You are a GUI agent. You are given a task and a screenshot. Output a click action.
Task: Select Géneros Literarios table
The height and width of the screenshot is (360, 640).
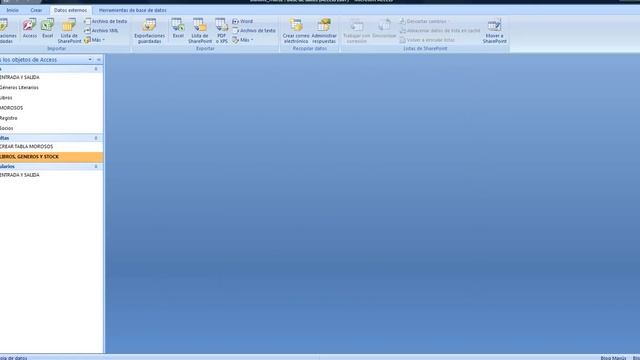tap(51, 88)
